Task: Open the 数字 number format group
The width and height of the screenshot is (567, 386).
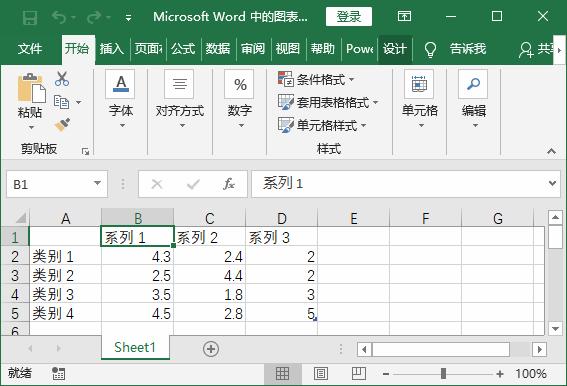Action: tap(240, 99)
